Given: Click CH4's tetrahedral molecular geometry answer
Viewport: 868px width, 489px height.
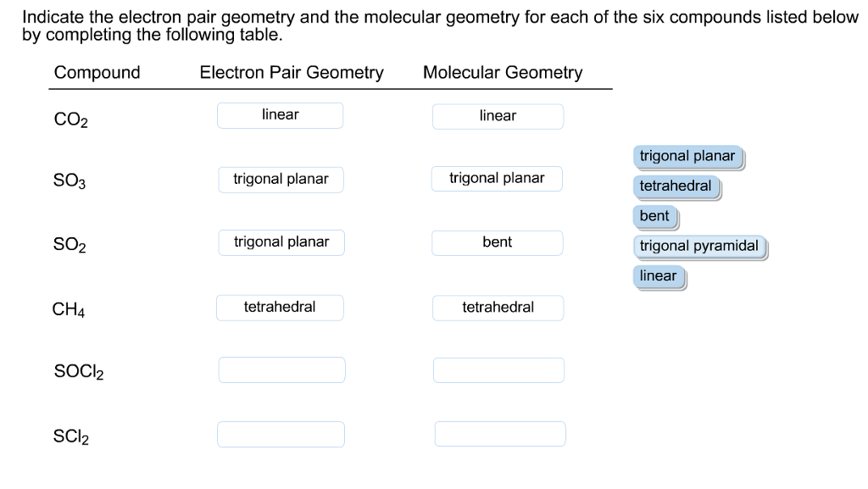Looking at the screenshot, I should pyautogui.click(x=498, y=307).
